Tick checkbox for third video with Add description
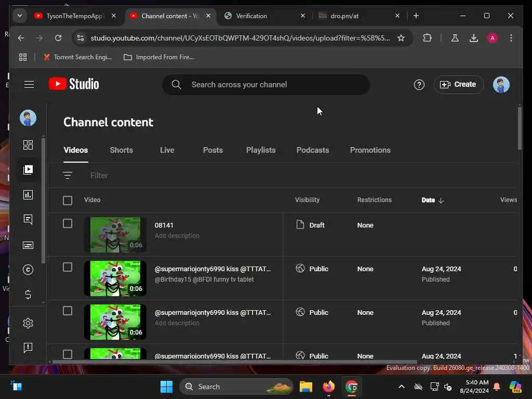Screen dimensions: 532x399 click(x=68, y=311)
